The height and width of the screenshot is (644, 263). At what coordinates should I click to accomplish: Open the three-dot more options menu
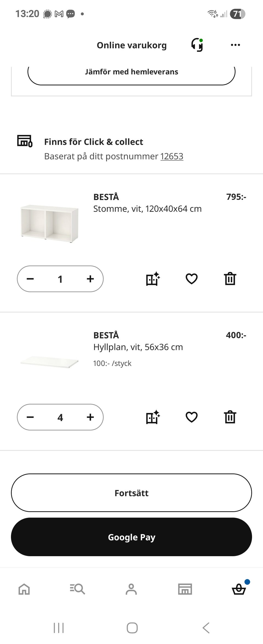235,45
